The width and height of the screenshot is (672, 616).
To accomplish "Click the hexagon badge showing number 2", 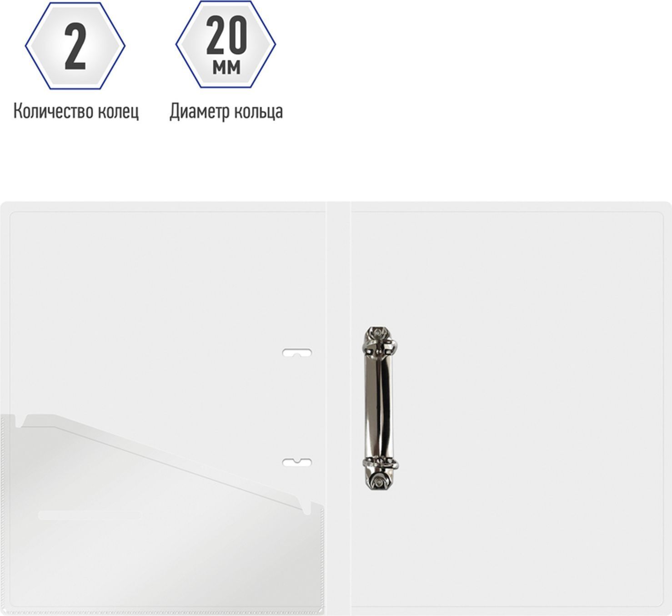I will [75, 45].
